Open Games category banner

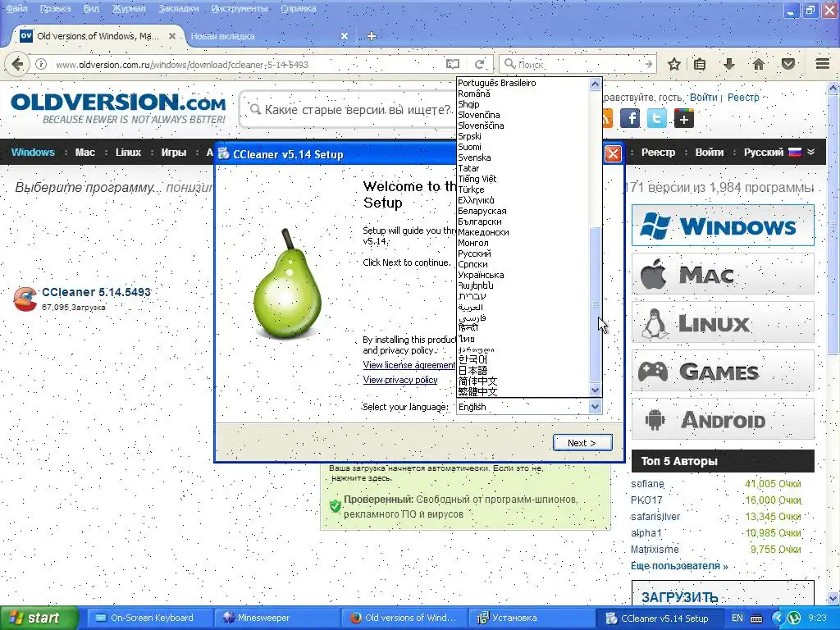723,371
